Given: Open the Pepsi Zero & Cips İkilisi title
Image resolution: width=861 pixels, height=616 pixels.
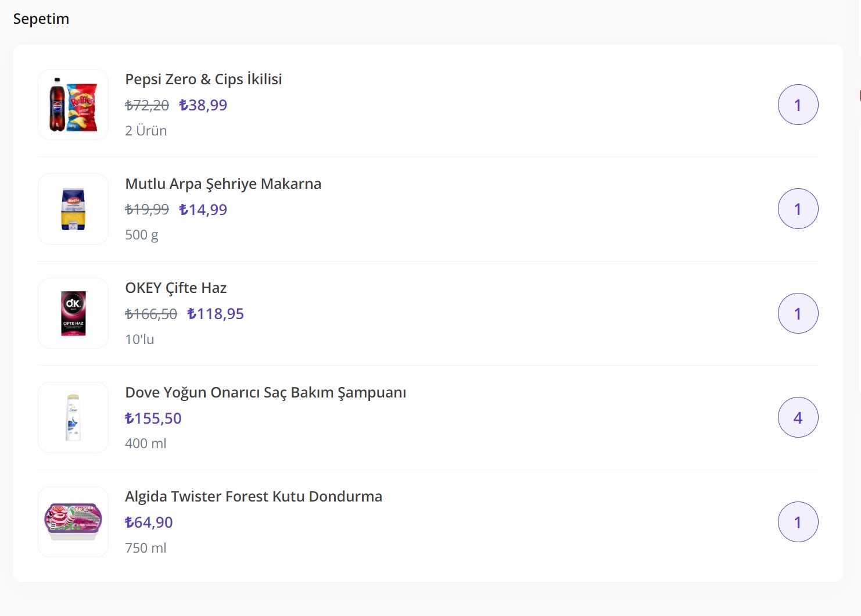Looking at the screenshot, I should pos(203,79).
